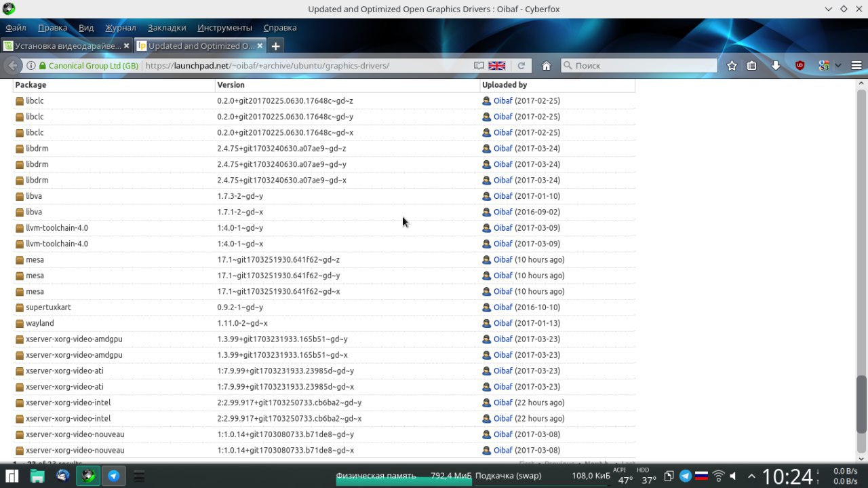
Task: Open a new tab with plus button
Action: pos(275,46)
